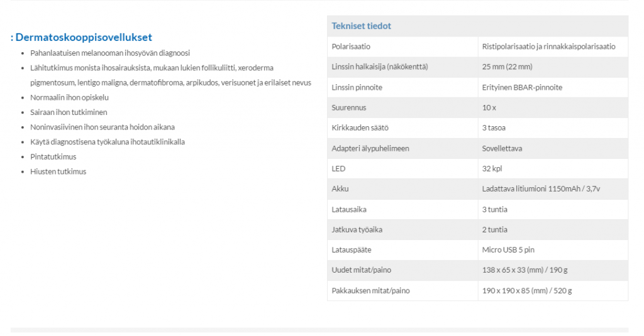Select the Adapteri älypuhelimeen row label
The image size is (644, 336).
point(370,149)
